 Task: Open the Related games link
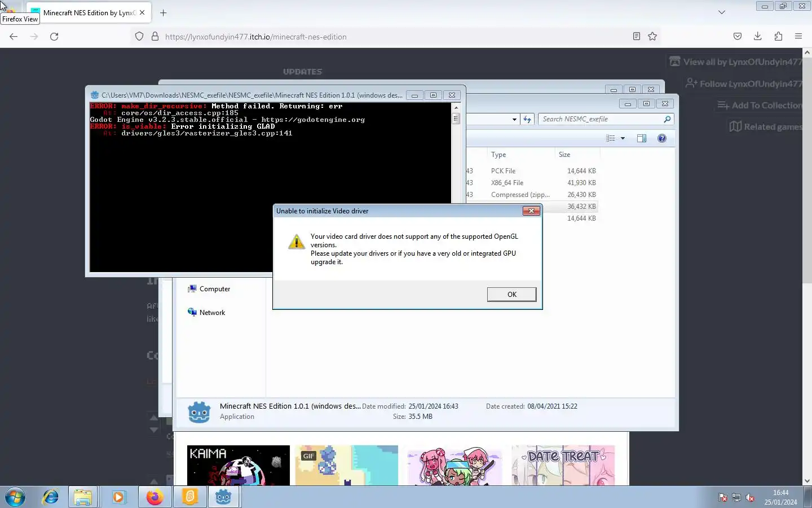[766, 126]
